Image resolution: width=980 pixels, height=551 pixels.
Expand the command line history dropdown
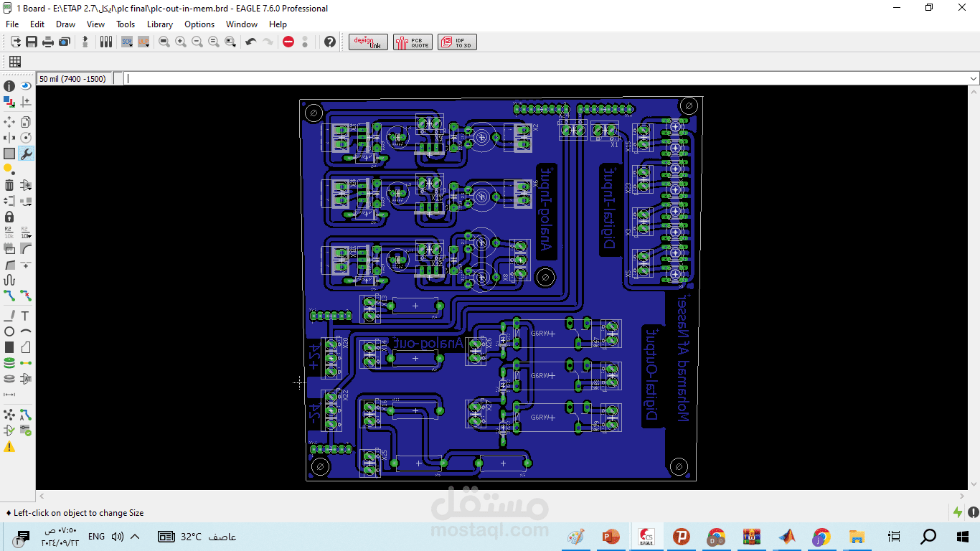(974, 78)
